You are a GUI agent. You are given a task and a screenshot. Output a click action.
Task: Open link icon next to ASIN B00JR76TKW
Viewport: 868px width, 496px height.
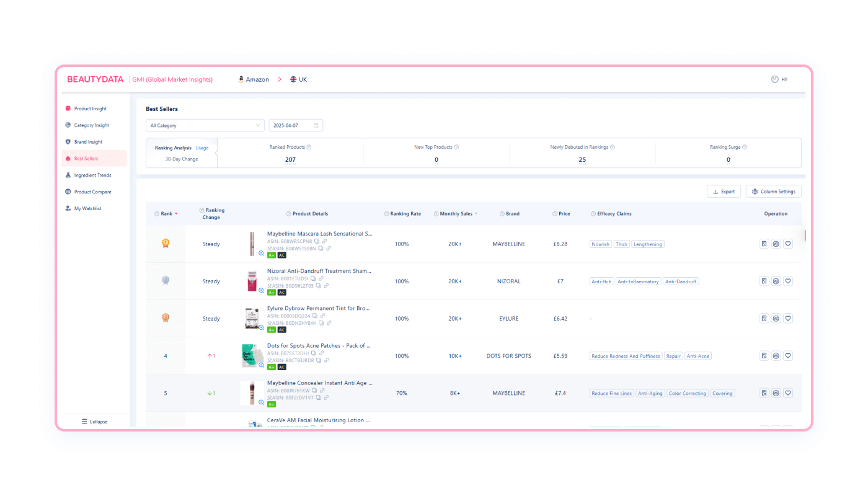pyautogui.click(x=323, y=390)
